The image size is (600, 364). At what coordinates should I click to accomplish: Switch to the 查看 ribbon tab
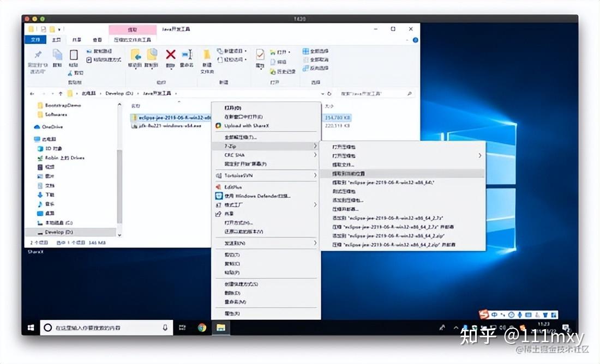point(96,40)
